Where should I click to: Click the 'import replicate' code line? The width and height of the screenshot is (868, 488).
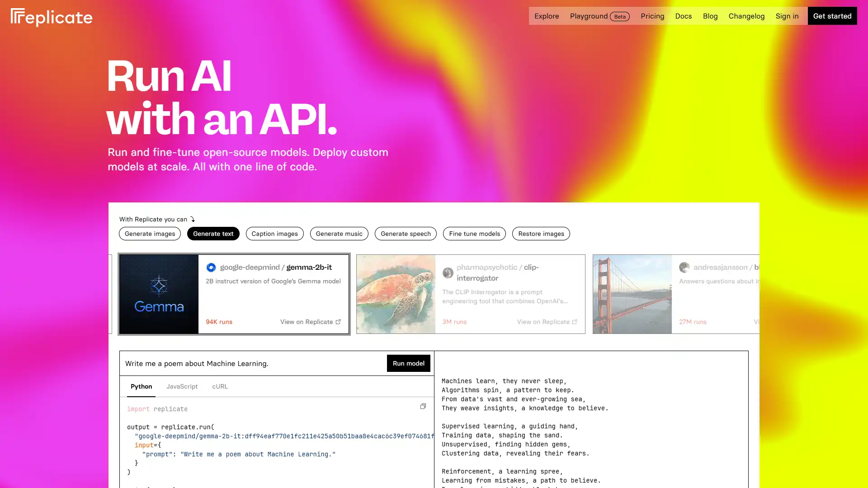(x=157, y=409)
